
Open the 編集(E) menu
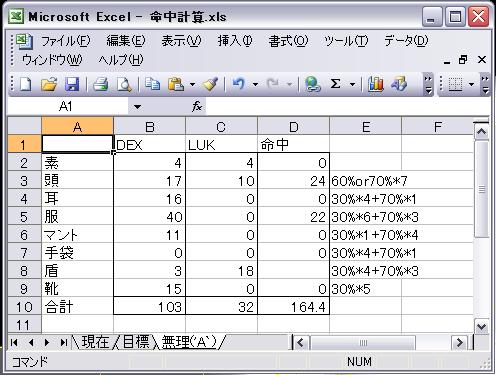126,41
